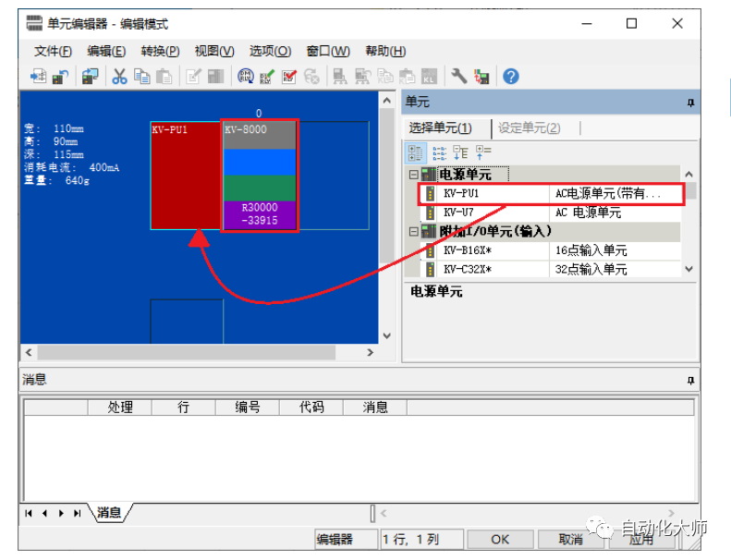
Task: Select KV-C32X* 32点输入单元 row
Action: coord(550,270)
